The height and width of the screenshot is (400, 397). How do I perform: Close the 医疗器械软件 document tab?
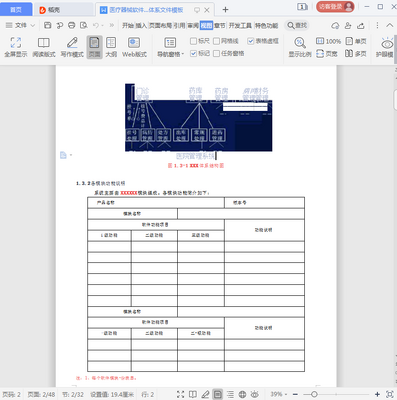pos(207,10)
